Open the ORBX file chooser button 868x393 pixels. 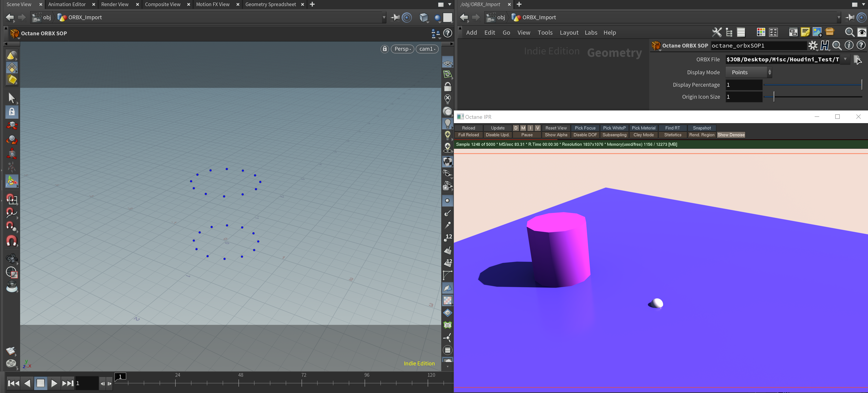pyautogui.click(x=857, y=60)
